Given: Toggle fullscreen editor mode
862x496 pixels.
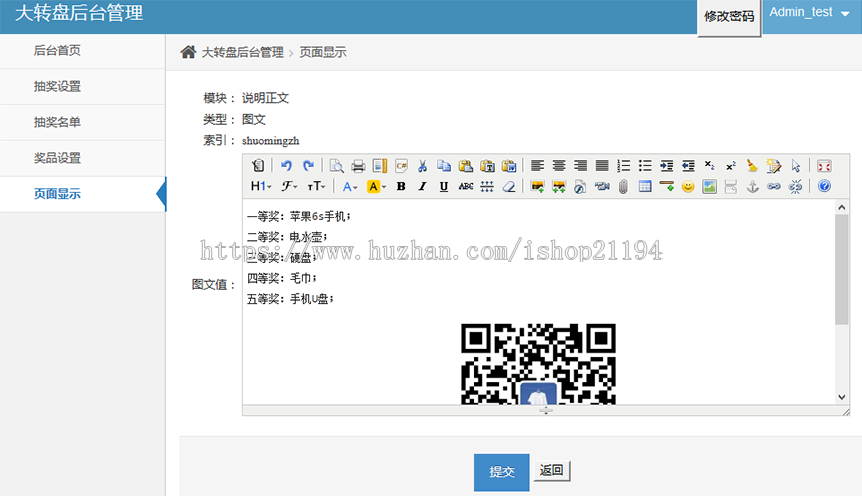Looking at the screenshot, I should (824, 166).
